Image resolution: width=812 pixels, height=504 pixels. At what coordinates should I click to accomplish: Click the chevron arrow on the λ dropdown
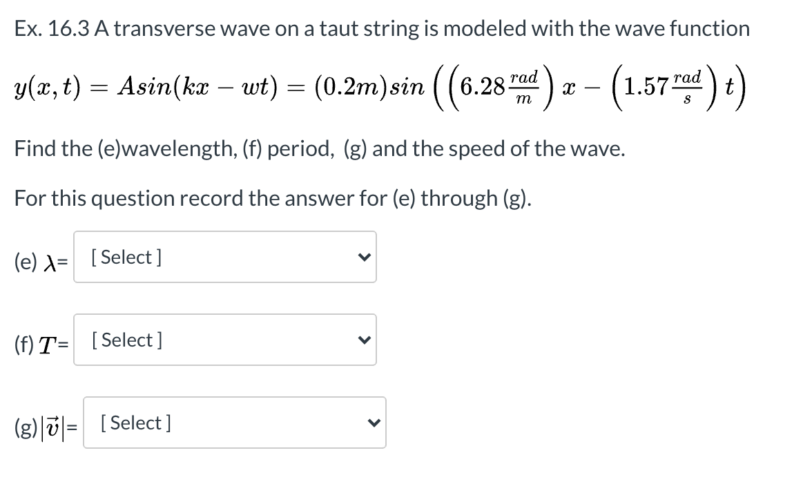364,257
